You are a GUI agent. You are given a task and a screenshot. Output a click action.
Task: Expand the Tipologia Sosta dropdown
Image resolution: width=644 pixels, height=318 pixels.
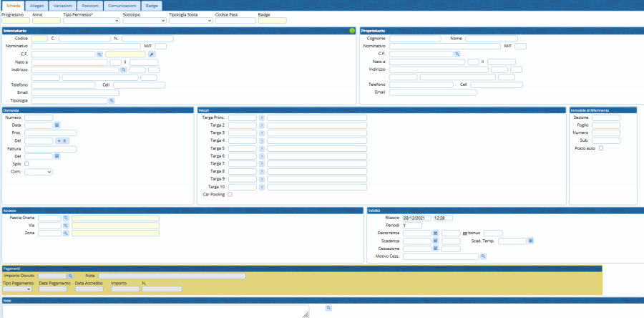(190, 21)
